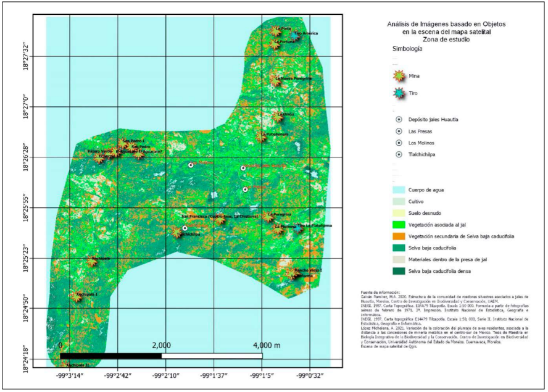Select the Depósito jales Huautla legend circle
Image resolution: width=548 pixels, height=392 pixels.
coord(399,119)
